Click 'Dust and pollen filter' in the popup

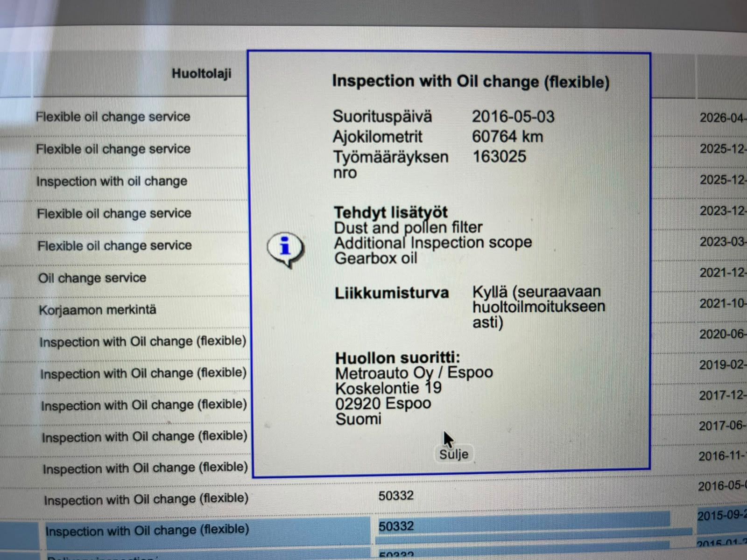click(x=409, y=228)
